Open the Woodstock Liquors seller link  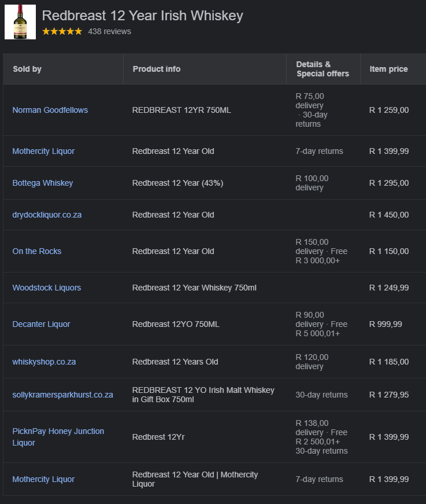(x=47, y=288)
